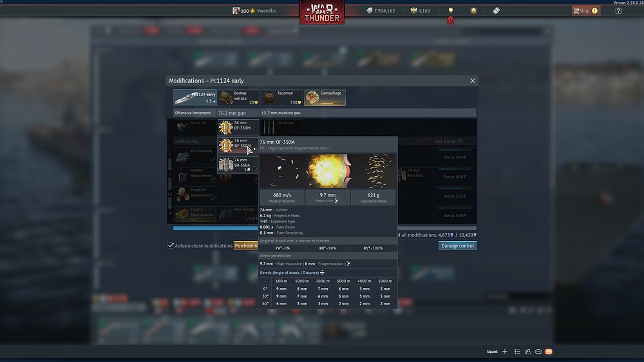Click the New Pumps modification
Image resolution: width=644 pixels, height=362 pixels.
(x=238, y=214)
